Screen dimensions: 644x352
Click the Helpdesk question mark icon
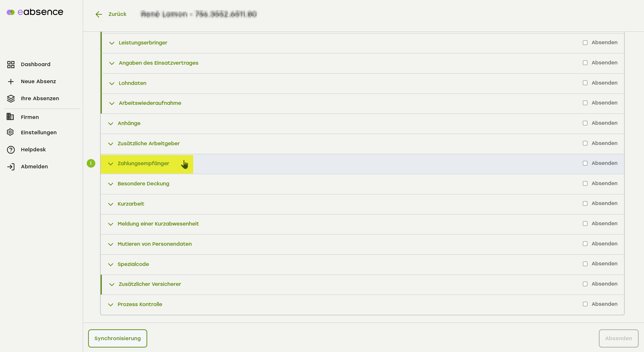[11, 150]
